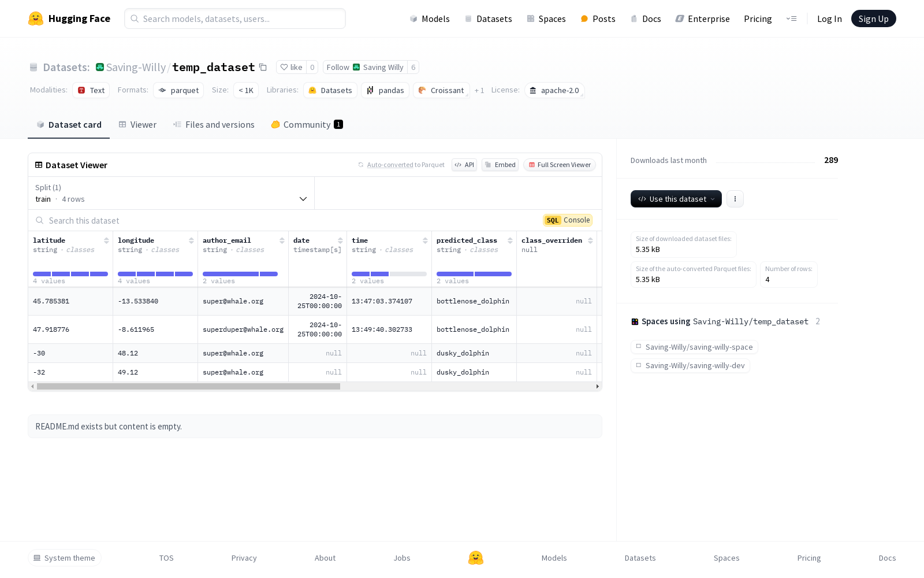
Task: Open Posts in the top navigation
Action: coord(598,18)
